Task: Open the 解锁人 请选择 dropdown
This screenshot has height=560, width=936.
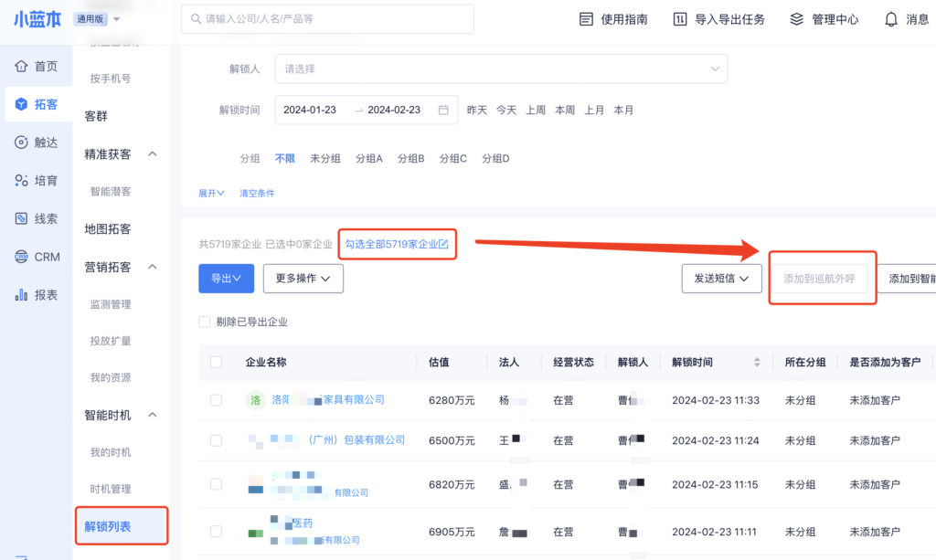Action: click(501, 69)
